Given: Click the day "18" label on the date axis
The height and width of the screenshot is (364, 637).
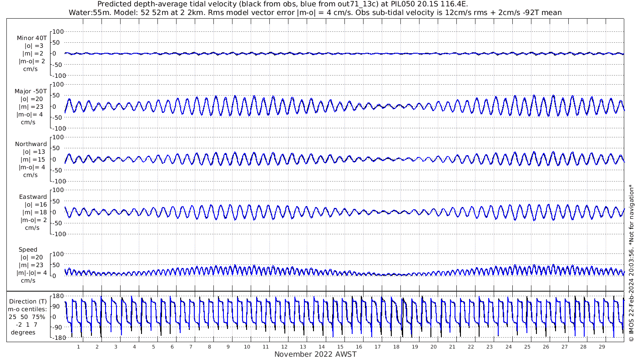Looking at the screenshot, I should (396, 347).
